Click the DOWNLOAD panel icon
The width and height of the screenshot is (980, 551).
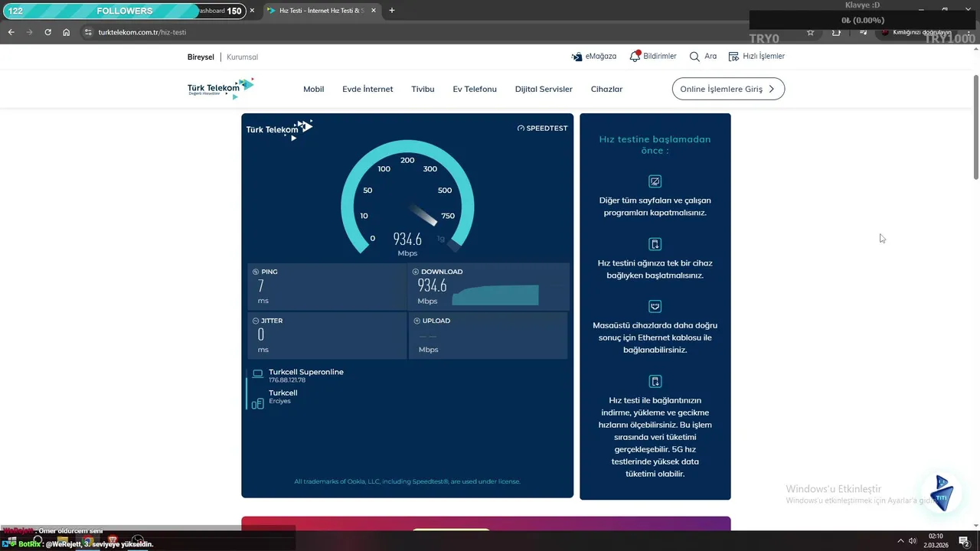[416, 272]
